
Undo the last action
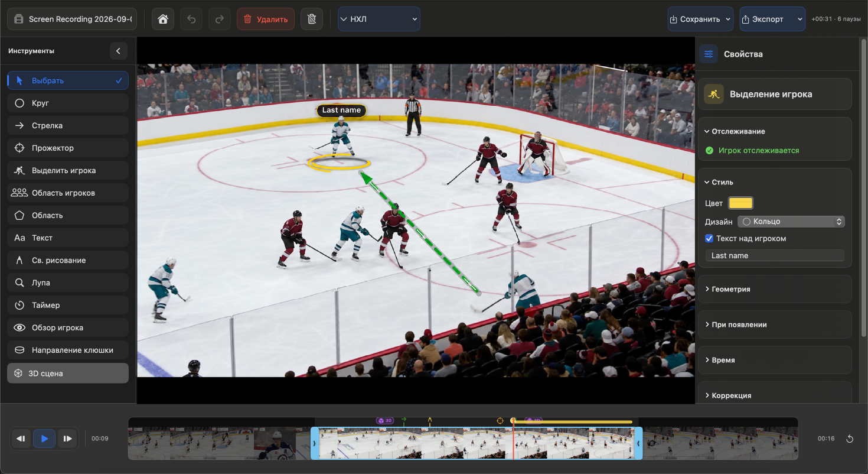click(x=191, y=19)
